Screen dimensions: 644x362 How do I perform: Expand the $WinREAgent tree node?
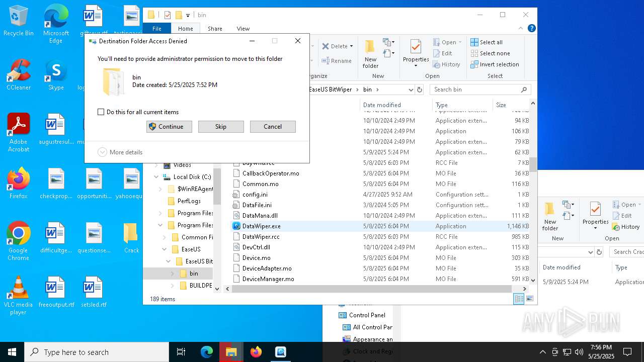(160, 189)
